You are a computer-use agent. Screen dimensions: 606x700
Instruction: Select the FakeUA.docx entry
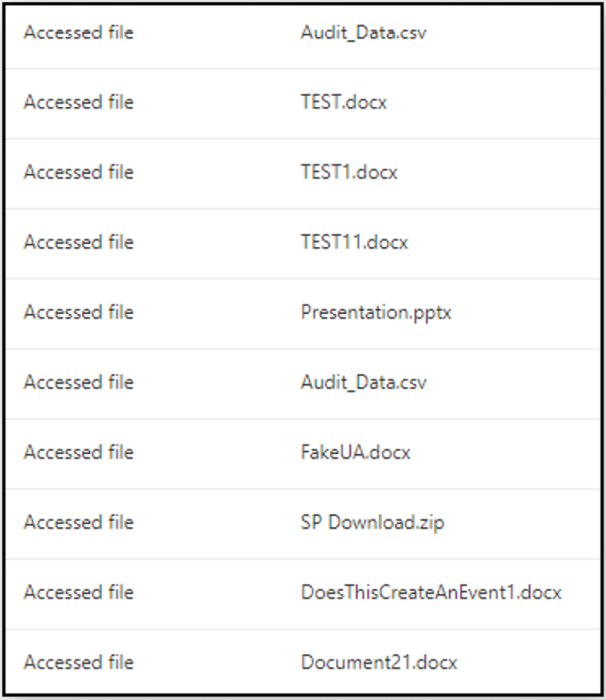355,452
